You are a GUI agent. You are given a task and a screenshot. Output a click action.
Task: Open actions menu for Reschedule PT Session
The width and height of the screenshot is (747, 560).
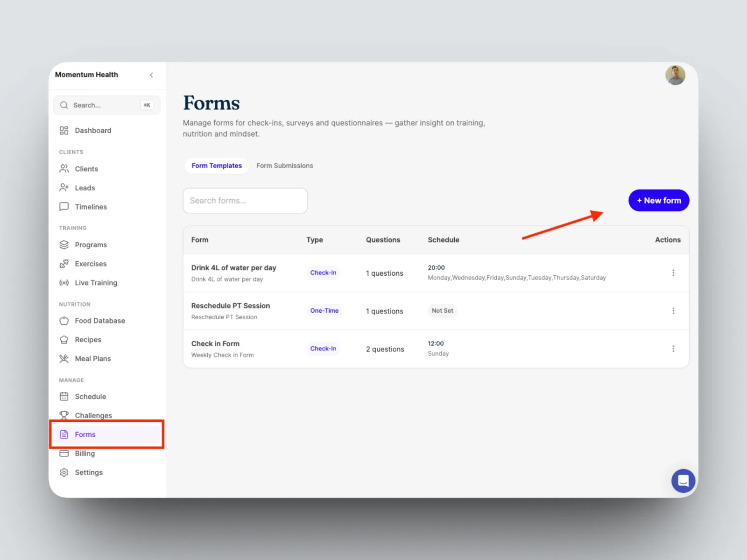[673, 311]
